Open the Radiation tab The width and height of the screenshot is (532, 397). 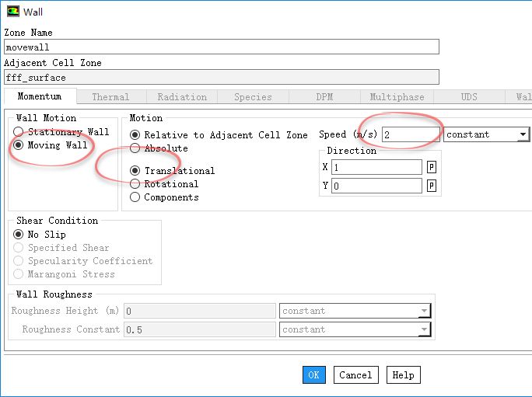182,97
